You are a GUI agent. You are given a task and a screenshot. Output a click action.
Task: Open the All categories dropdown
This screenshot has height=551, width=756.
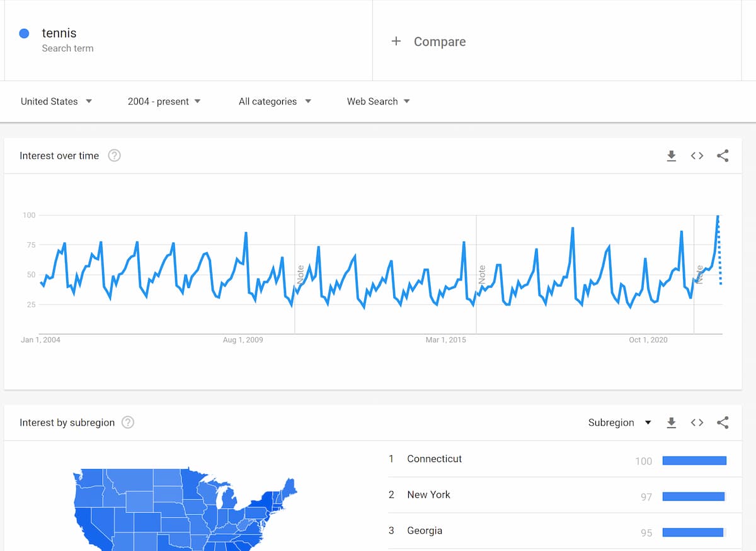[275, 101]
